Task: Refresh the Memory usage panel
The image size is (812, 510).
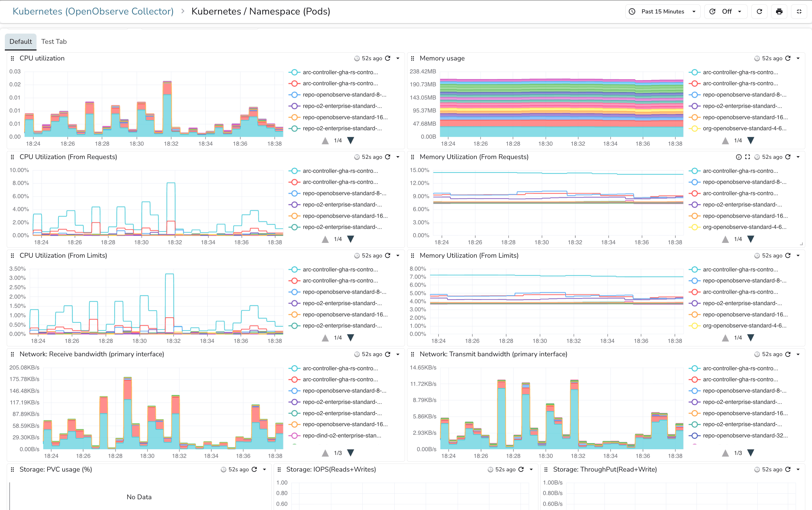Action: pyautogui.click(x=788, y=58)
